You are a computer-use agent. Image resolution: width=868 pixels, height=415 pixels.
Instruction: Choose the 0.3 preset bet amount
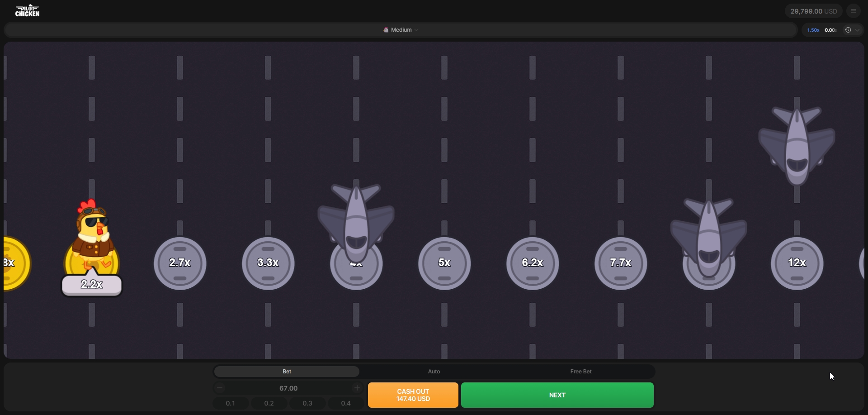(307, 403)
